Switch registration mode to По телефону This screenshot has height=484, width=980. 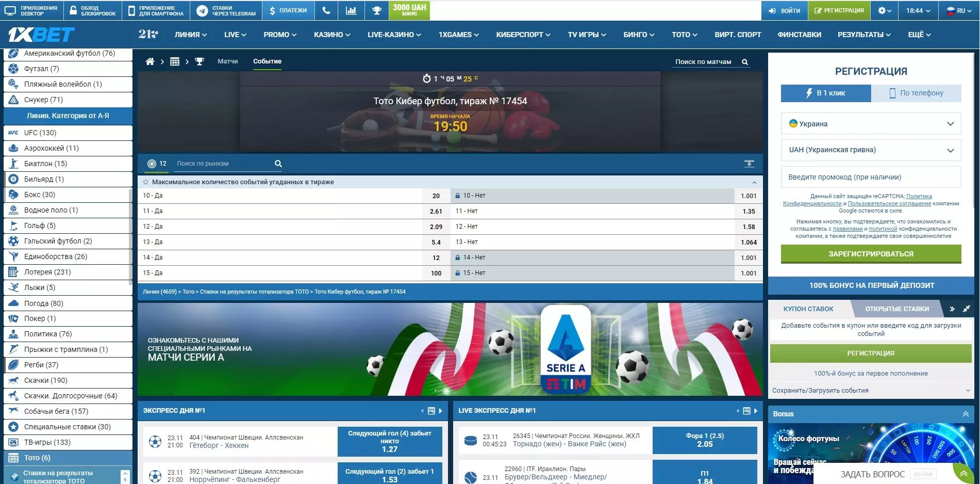pos(916,93)
